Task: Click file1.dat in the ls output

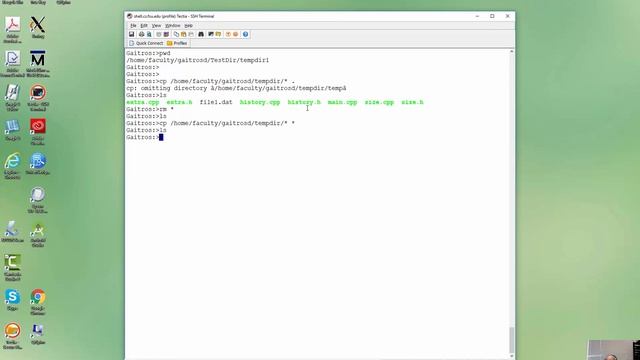Action: click(x=216, y=102)
